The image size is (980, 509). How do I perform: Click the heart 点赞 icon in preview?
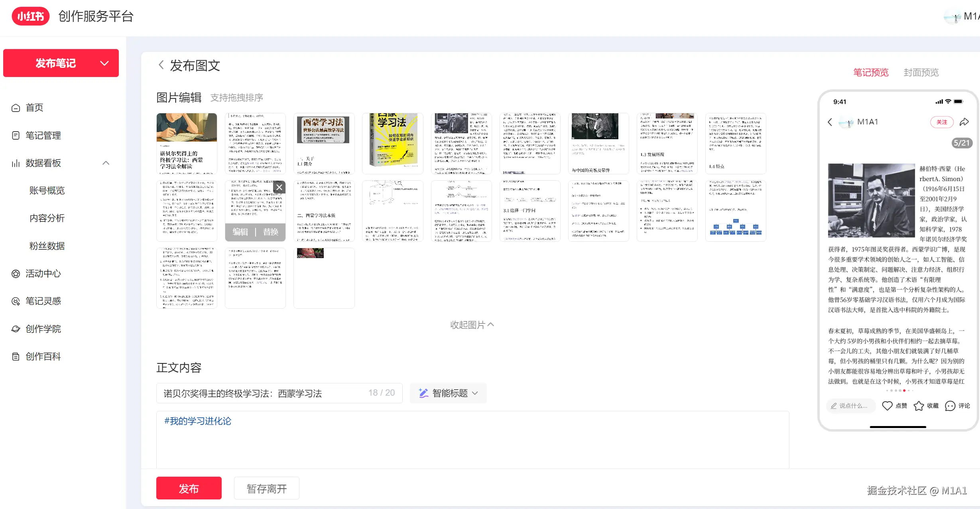pyautogui.click(x=887, y=406)
